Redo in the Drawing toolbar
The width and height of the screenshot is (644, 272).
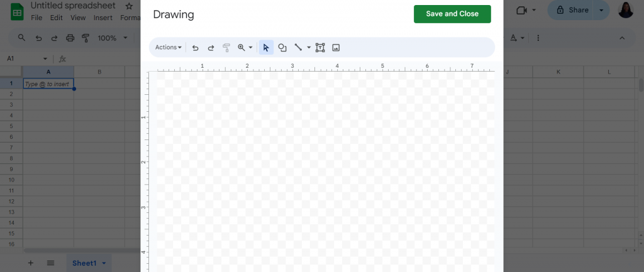click(x=211, y=48)
